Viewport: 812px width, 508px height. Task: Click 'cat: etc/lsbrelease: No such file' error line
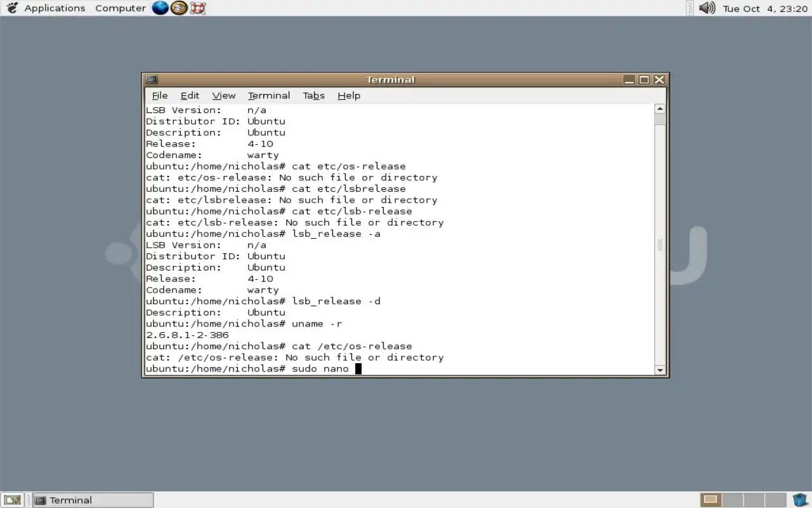(292, 200)
